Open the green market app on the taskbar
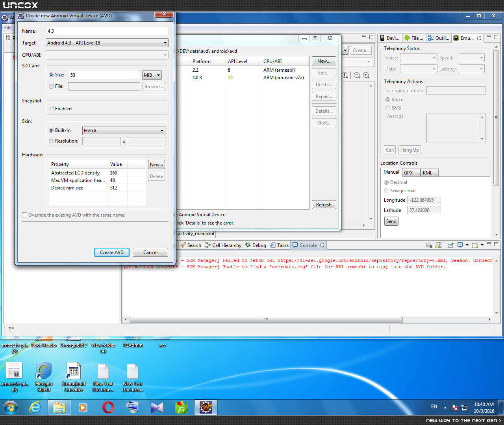The height and width of the screenshot is (425, 504). tap(181, 407)
